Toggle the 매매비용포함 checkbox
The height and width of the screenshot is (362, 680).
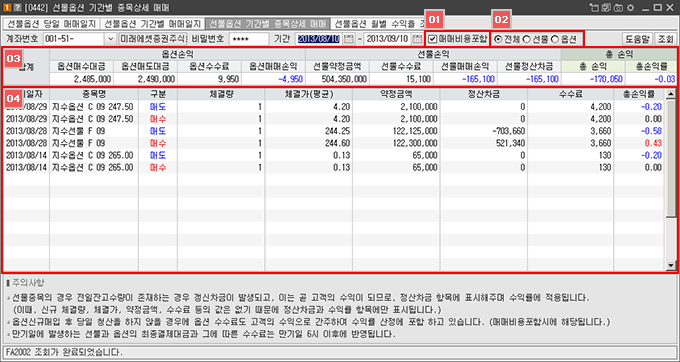point(432,39)
